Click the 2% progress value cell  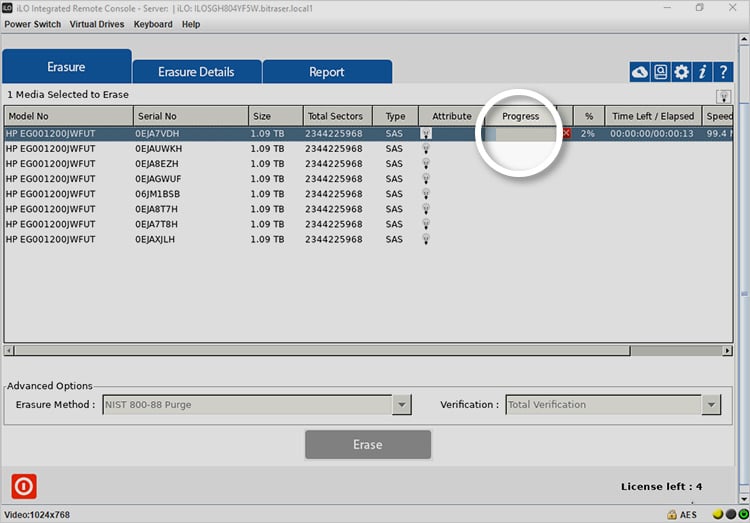click(x=588, y=134)
